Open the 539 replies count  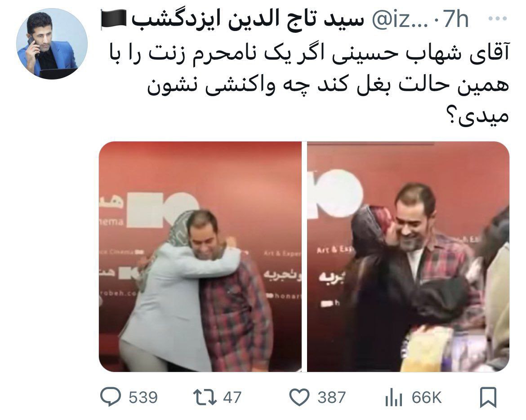click(x=143, y=397)
